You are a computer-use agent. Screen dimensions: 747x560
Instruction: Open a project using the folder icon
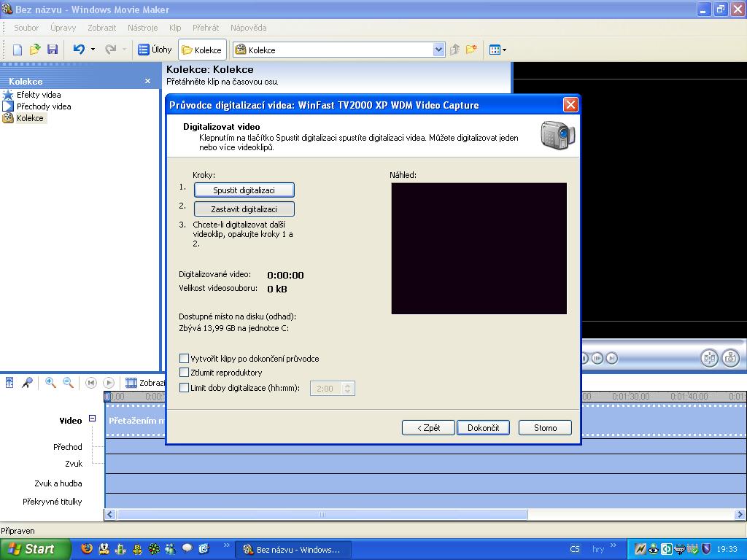point(35,50)
